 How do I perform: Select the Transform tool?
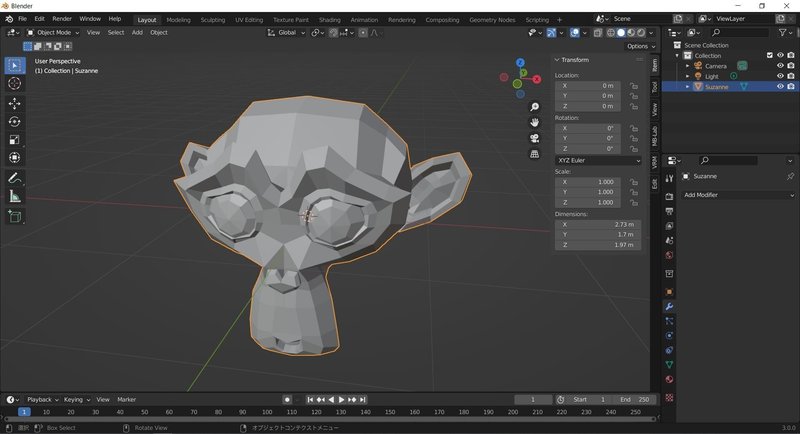tap(15, 157)
